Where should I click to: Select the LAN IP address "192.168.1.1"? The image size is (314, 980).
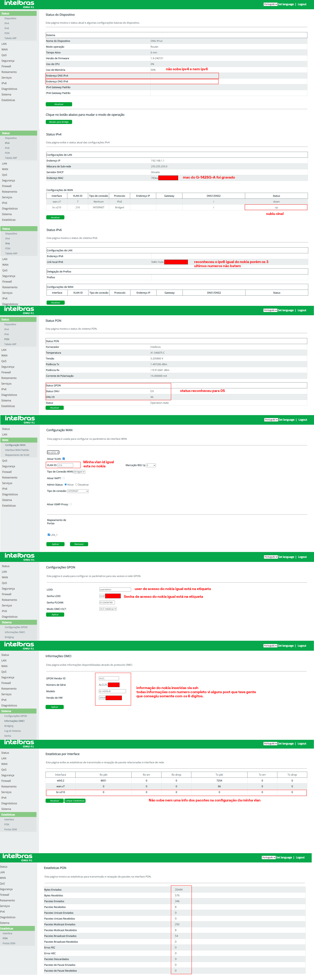coord(157,161)
